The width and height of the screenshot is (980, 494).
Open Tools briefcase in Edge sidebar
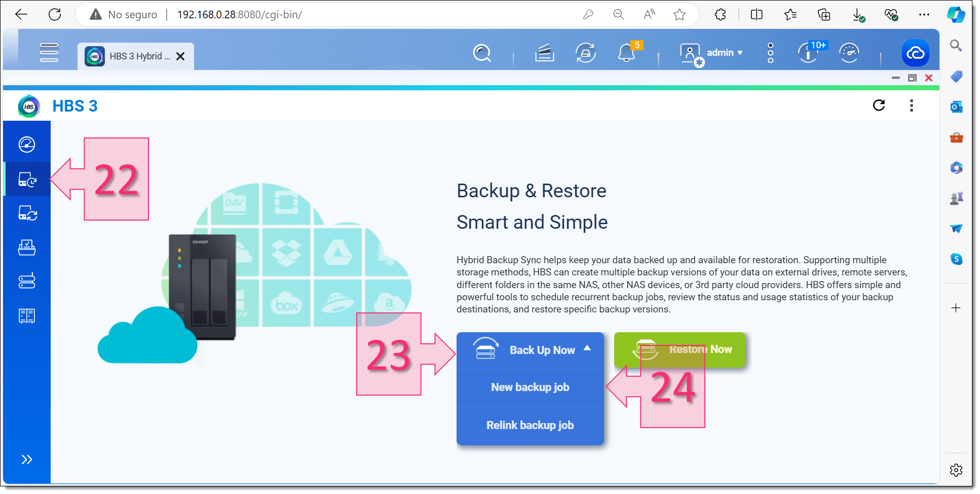(956, 137)
